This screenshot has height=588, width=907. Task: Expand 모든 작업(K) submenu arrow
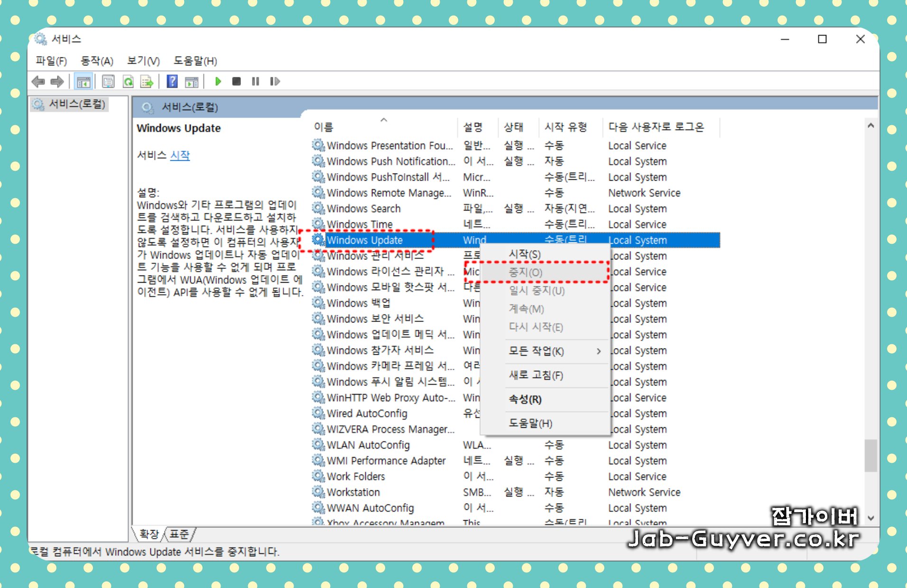599,351
